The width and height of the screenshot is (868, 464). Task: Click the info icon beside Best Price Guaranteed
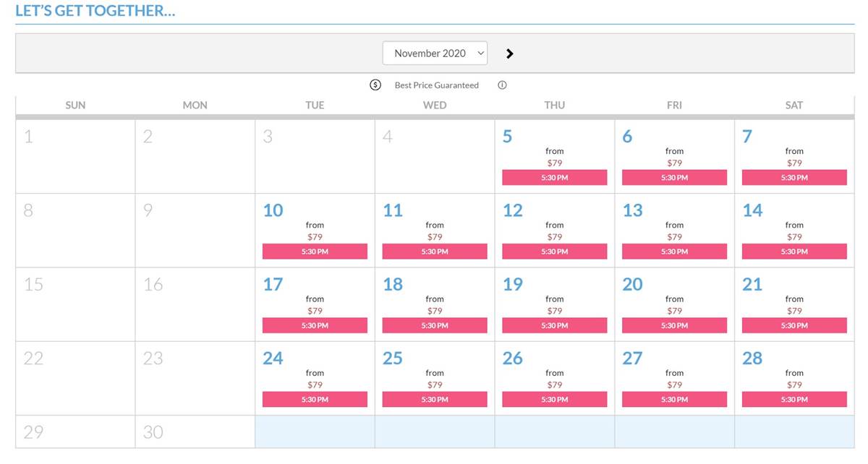(x=502, y=85)
